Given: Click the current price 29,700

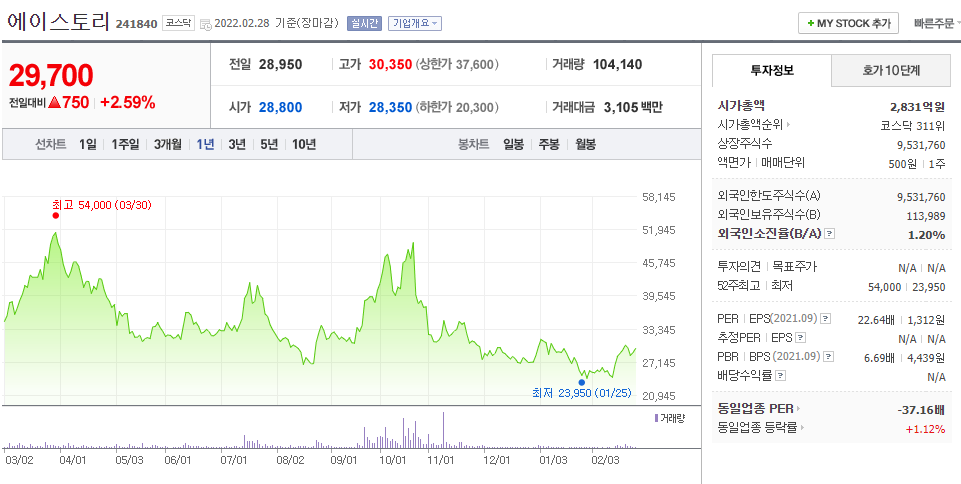Looking at the screenshot, I should point(51,75).
